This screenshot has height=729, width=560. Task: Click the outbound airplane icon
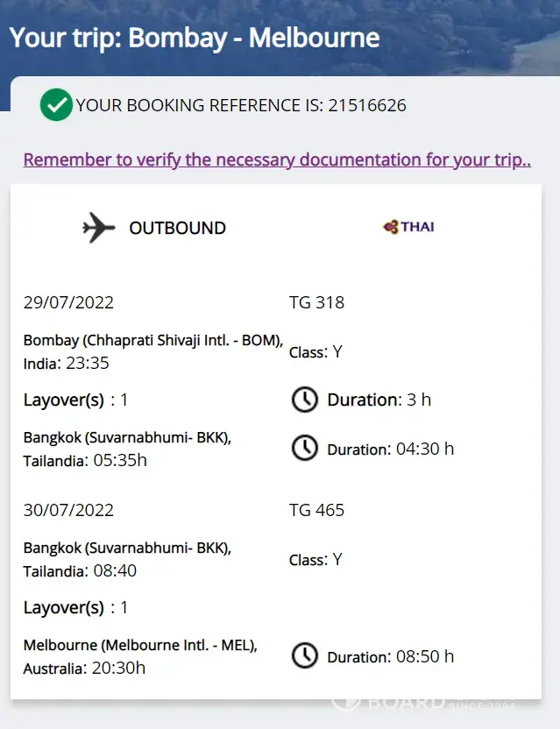99,228
